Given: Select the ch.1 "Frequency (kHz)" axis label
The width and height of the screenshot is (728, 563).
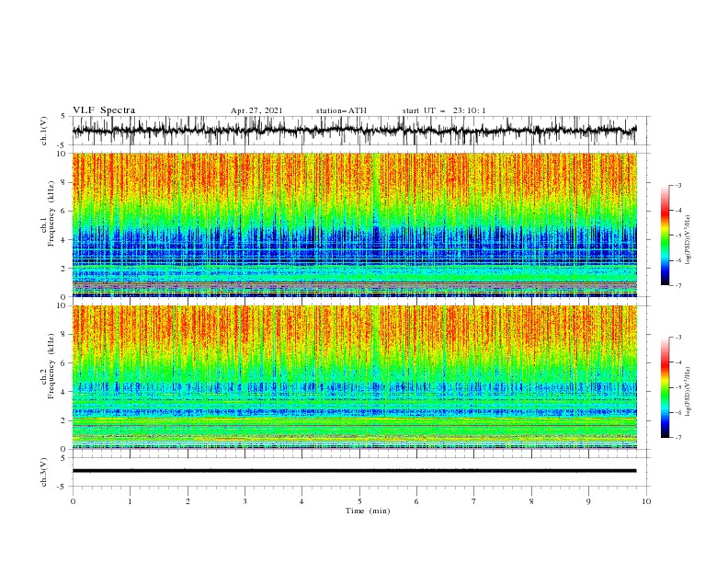Looking at the screenshot, I should 51,214.
